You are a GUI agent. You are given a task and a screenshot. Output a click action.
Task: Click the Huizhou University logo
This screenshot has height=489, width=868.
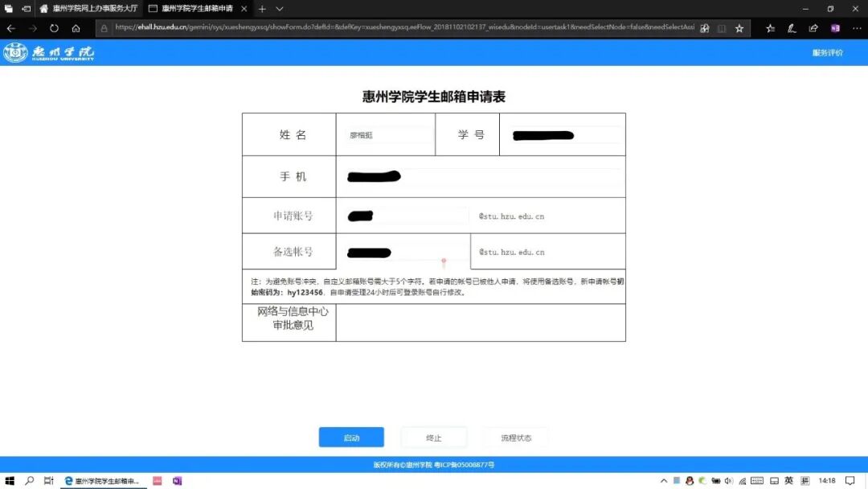[x=49, y=52]
